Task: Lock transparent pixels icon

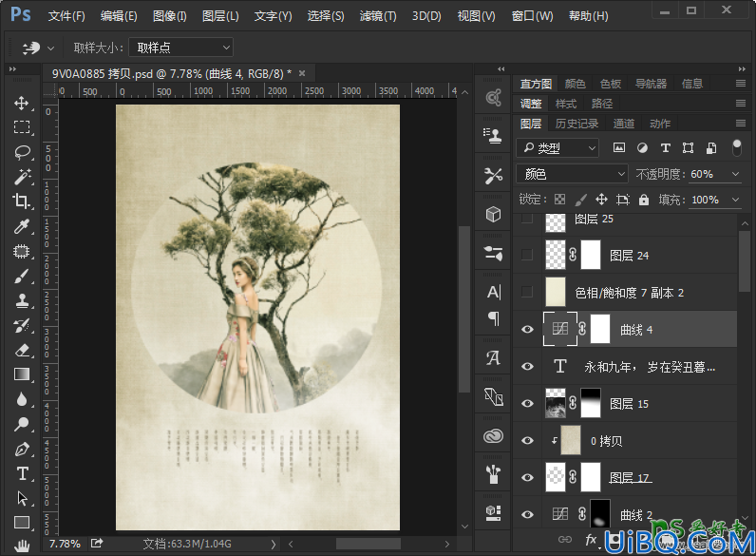Action: coord(559,200)
